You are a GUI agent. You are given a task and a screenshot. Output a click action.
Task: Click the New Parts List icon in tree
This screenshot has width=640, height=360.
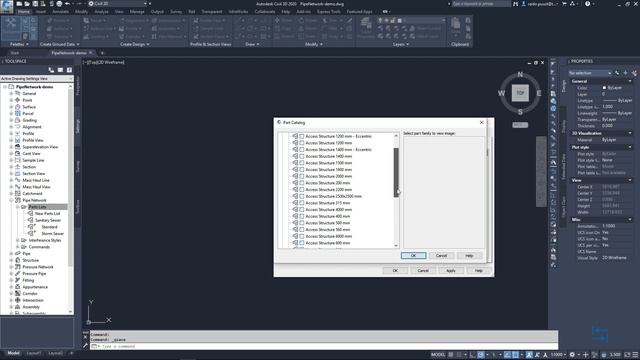tap(31, 213)
